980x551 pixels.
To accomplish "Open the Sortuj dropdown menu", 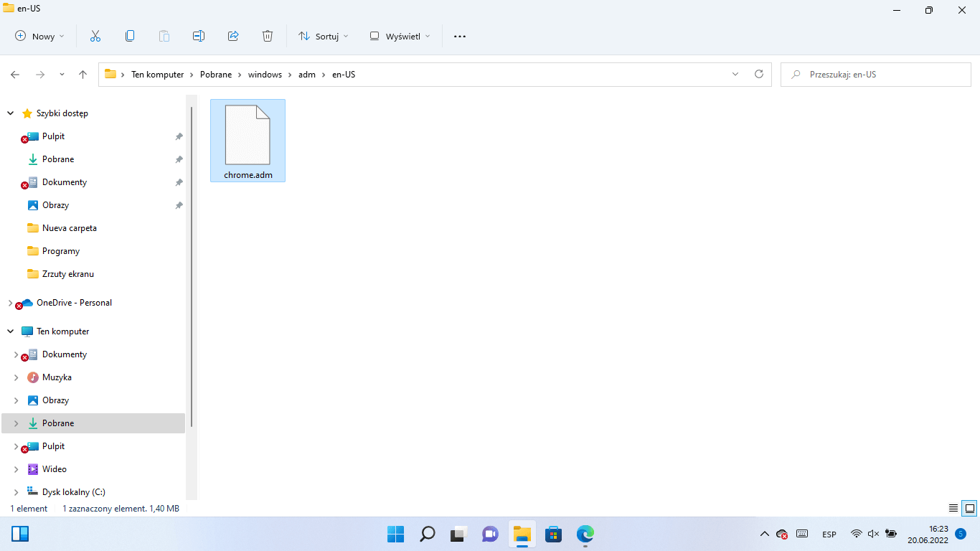I will coord(323,36).
